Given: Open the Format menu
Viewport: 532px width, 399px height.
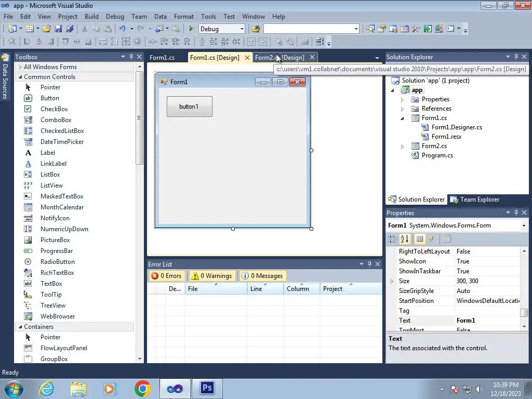Looking at the screenshot, I should pyautogui.click(x=183, y=16).
